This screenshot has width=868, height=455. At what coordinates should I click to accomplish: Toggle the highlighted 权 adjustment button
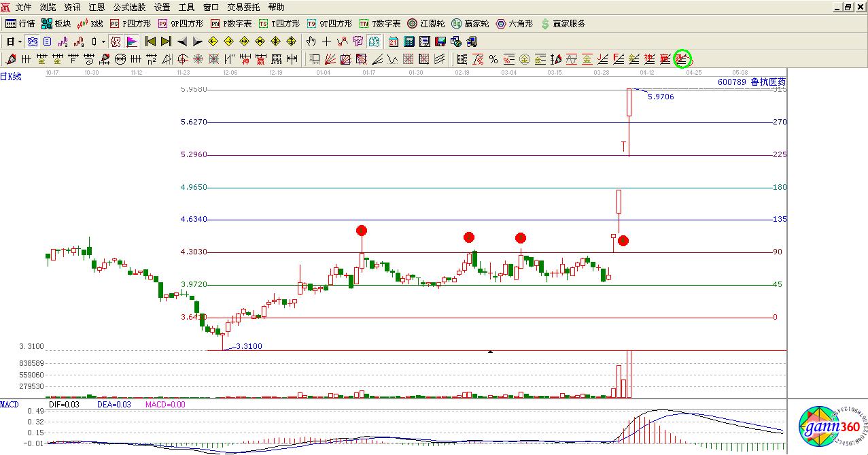116,41
